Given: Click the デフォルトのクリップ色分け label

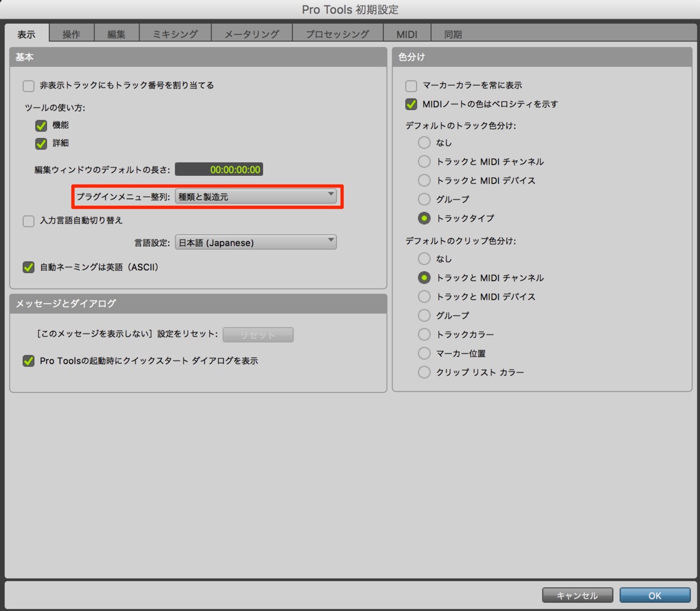Looking at the screenshot, I should pos(461,241).
